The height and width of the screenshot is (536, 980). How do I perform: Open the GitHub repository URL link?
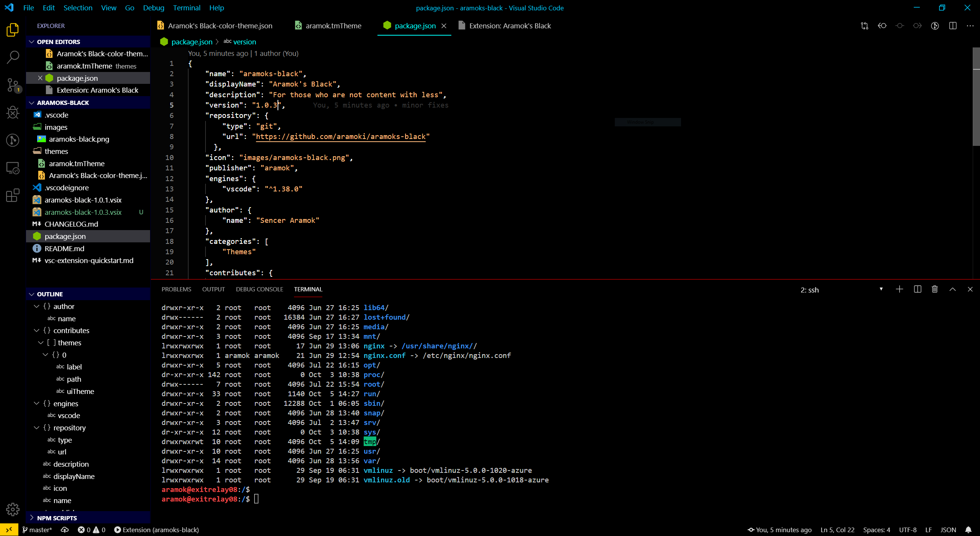[x=340, y=137]
